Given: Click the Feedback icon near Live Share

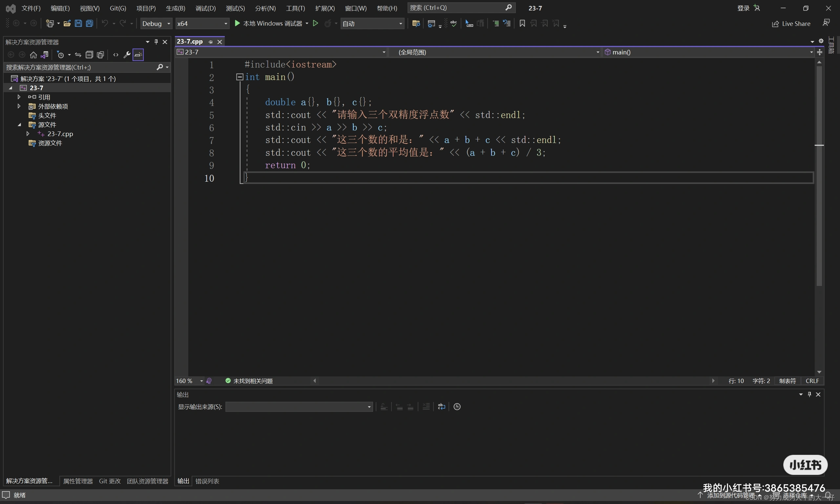Looking at the screenshot, I should (826, 23).
